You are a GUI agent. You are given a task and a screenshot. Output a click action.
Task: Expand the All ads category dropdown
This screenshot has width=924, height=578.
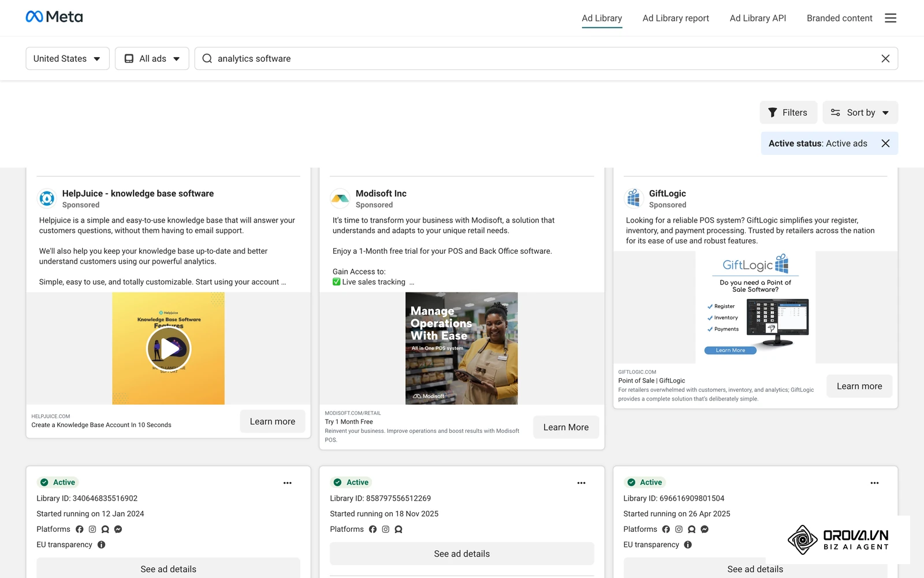(x=152, y=58)
